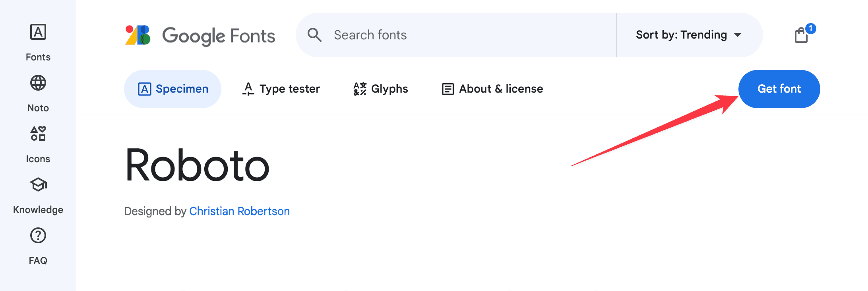Viewport: 868px width, 291px height.
Task: Focus the Search fonts field
Action: (x=456, y=35)
